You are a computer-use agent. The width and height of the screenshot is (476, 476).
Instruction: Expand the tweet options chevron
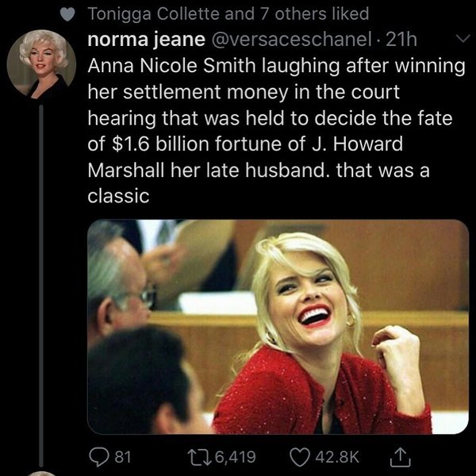tap(456, 39)
